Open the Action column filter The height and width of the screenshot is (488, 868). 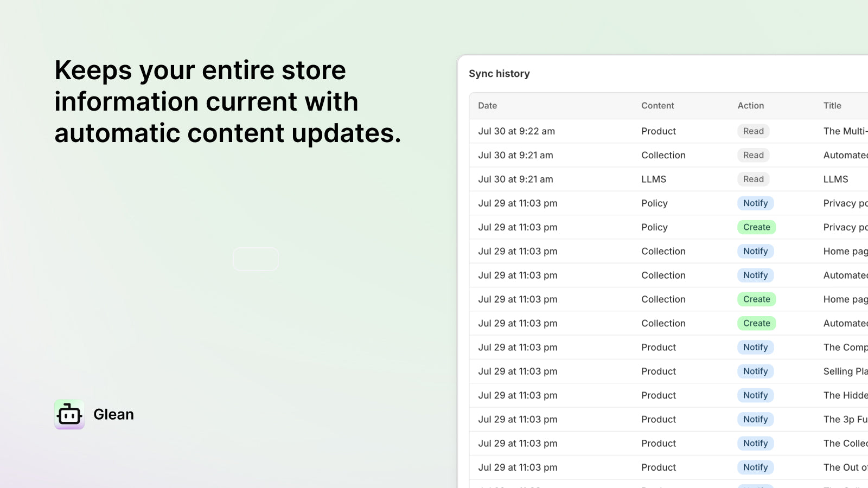click(x=750, y=105)
